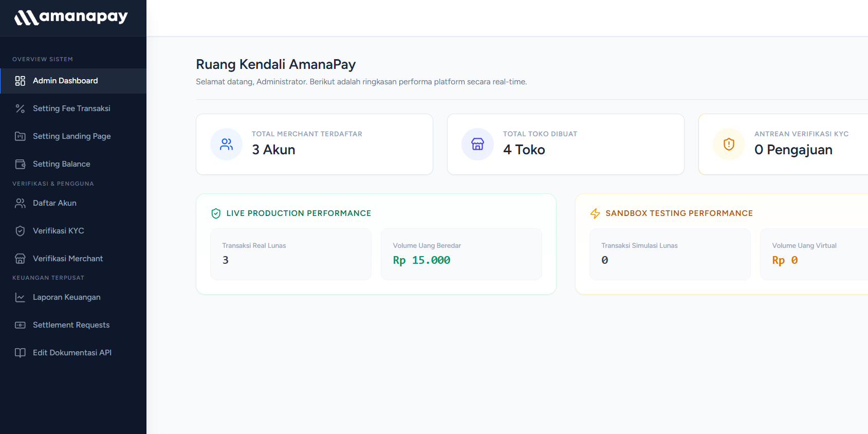Click the Volume Uang Virtual tile

814,254
